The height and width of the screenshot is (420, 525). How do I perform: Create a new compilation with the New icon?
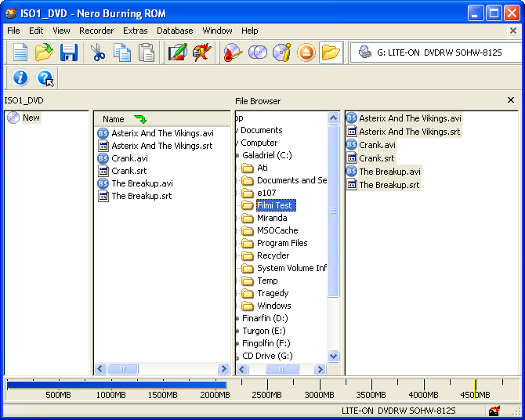tap(20, 52)
